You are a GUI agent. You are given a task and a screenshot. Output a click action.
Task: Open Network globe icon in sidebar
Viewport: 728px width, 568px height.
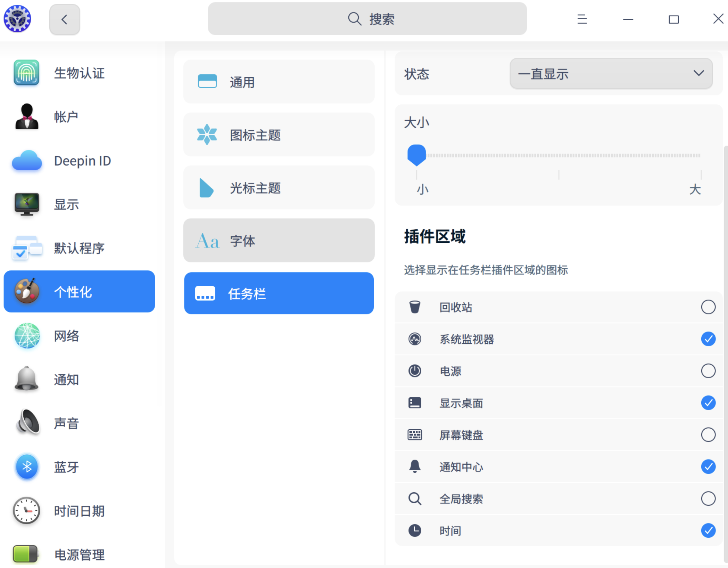[x=27, y=336]
